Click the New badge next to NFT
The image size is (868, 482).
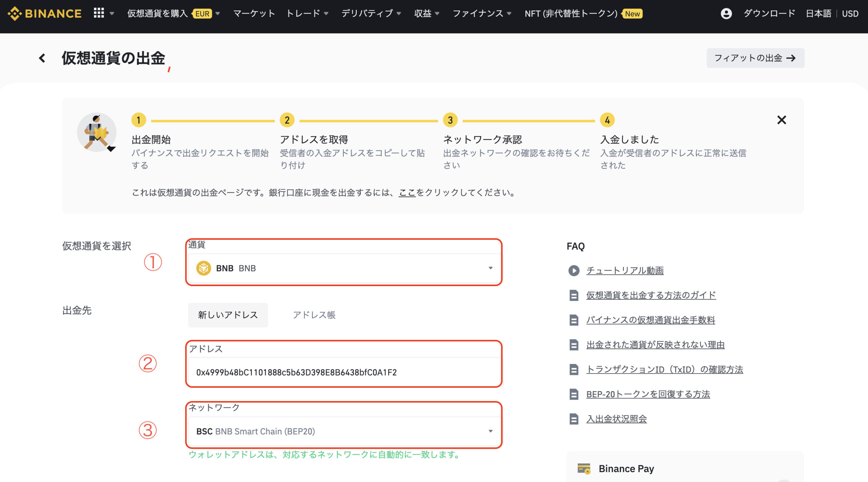coord(632,14)
